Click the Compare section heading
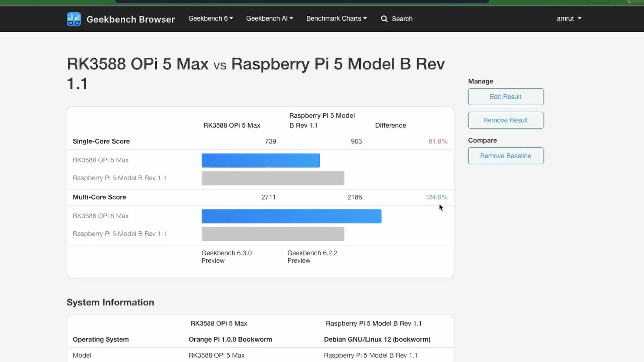The width and height of the screenshot is (644, 362). [x=482, y=140]
